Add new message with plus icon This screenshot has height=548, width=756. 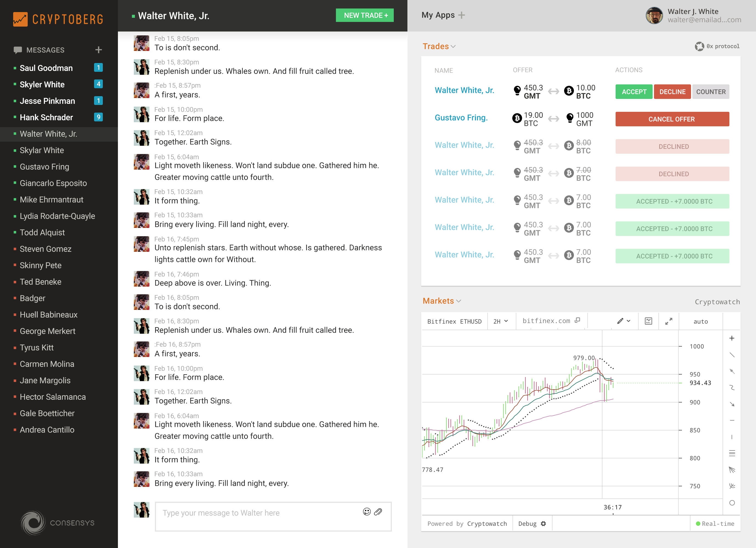click(x=98, y=50)
